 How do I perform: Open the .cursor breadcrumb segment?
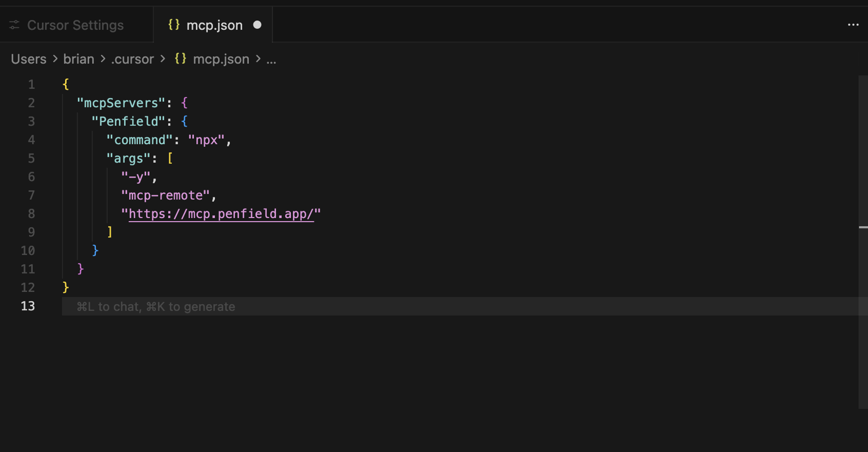tap(132, 59)
